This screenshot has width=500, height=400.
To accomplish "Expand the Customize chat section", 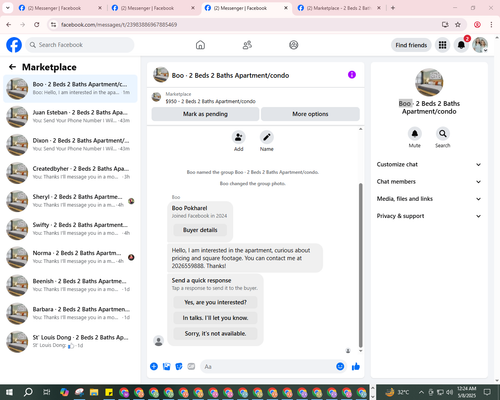I will coord(429,164).
